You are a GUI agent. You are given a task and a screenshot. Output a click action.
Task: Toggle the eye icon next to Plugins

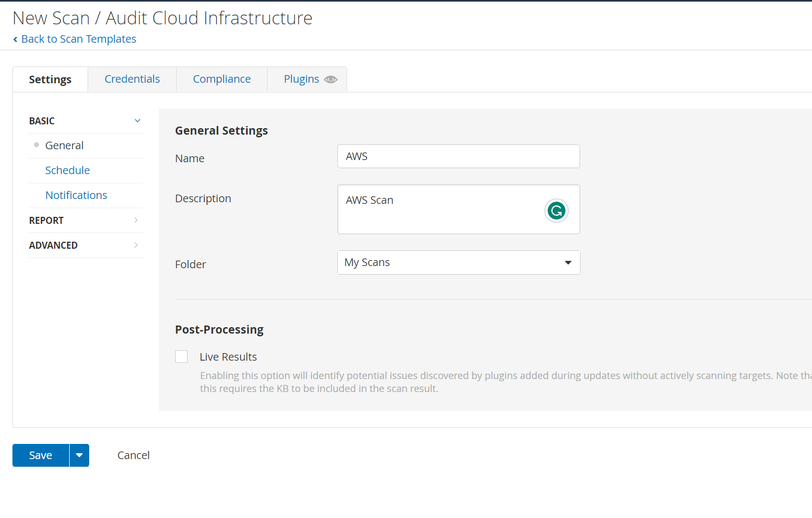point(331,79)
